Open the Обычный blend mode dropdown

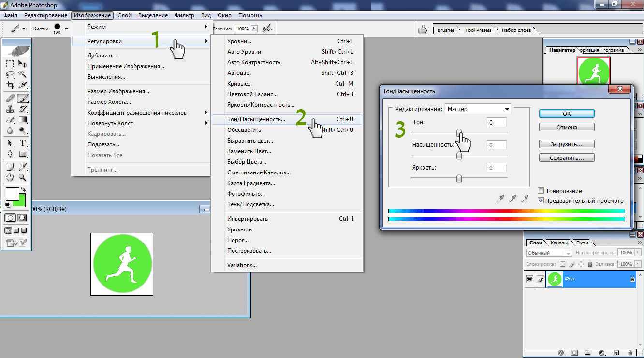pyautogui.click(x=549, y=253)
